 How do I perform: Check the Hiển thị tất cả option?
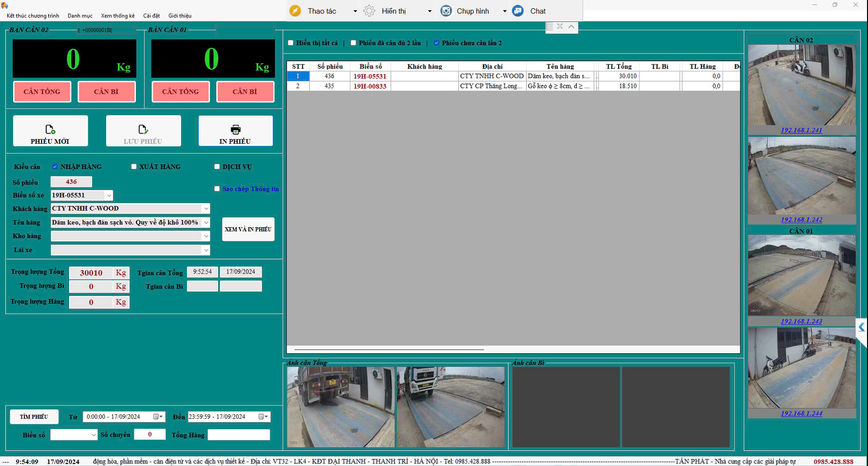pos(291,43)
